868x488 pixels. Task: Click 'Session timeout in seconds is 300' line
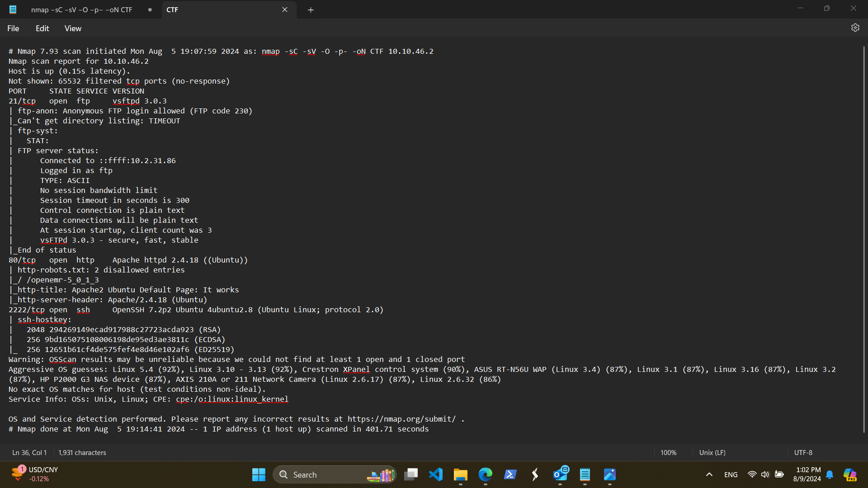click(114, 200)
